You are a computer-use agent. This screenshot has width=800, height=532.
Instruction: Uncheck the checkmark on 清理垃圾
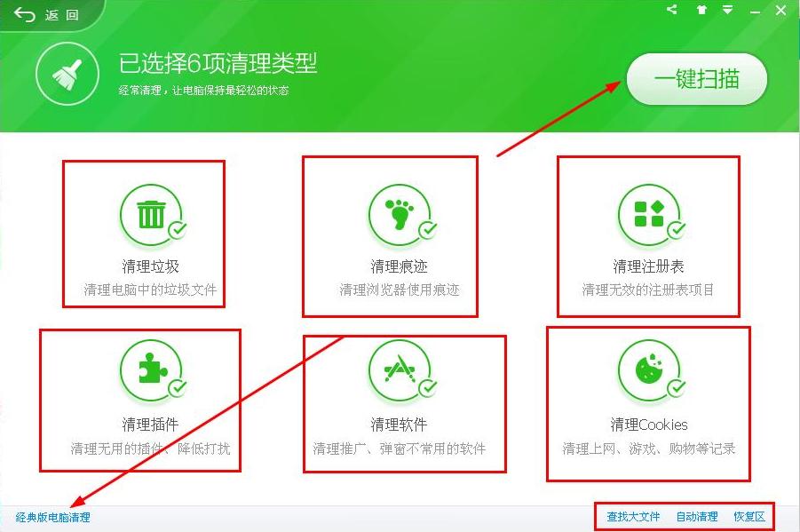click(x=178, y=230)
